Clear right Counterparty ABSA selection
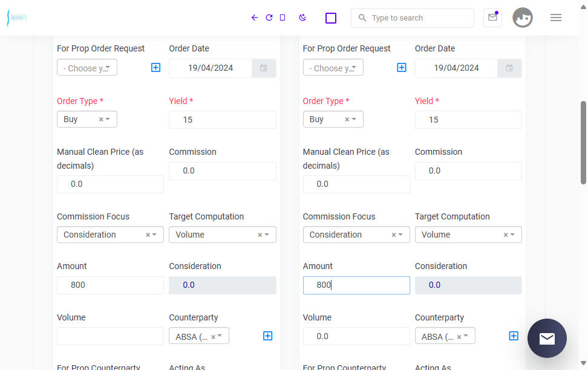The image size is (588, 370). (x=459, y=337)
